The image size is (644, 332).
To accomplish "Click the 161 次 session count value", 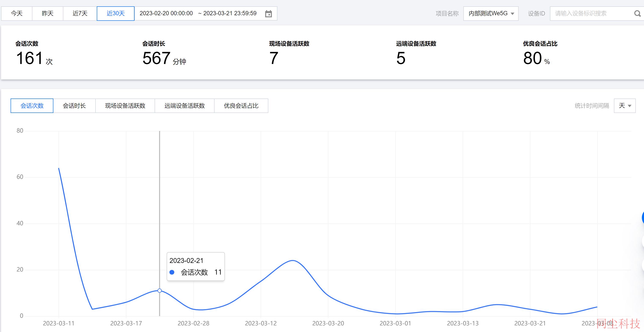I will pyautogui.click(x=34, y=58).
